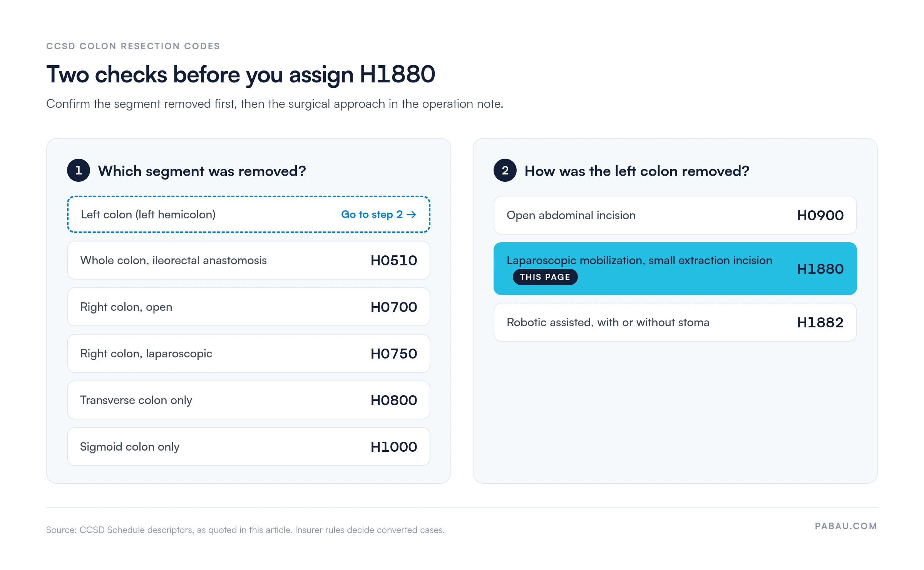Click code H0700
The width and height of the screenshot is (924, 570).
[x=394, y=307]
